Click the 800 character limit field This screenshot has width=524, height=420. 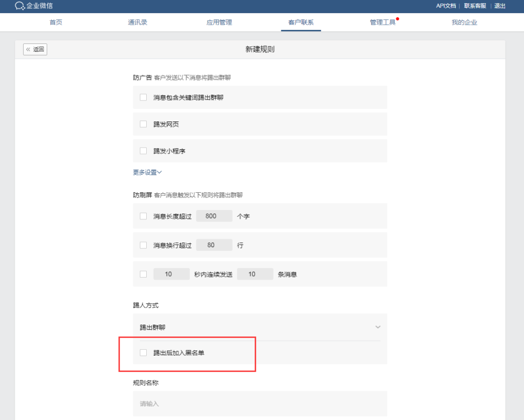click(x=214, y=216)
